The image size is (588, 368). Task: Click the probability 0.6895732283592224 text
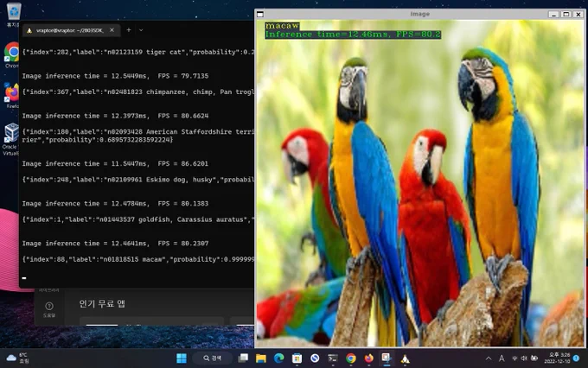coord(134,140)
